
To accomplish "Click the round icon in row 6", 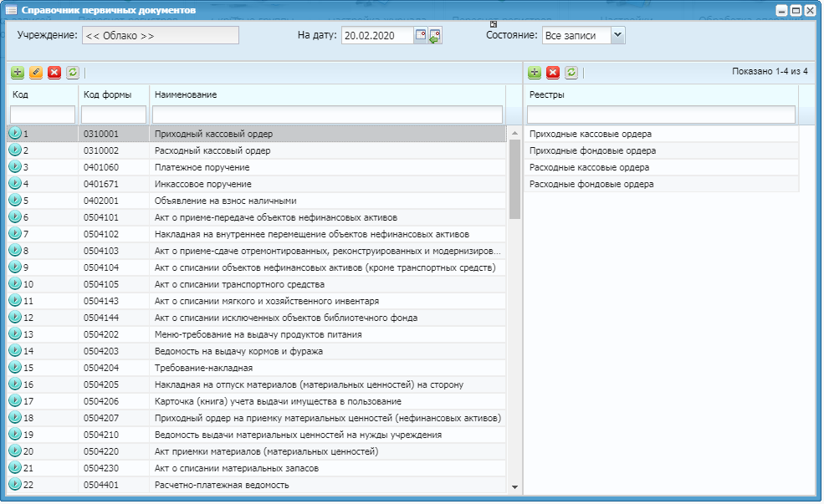I will [x=15, y=216].
